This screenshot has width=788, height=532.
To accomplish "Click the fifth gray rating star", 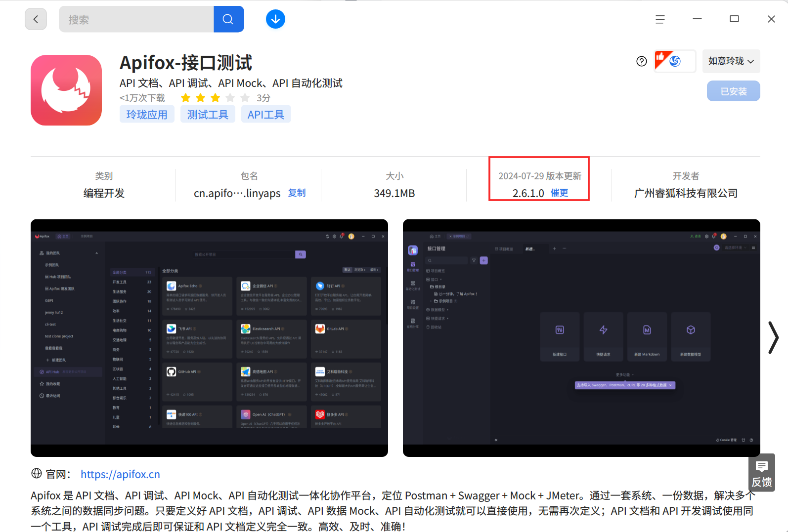I will click(245, 98).
